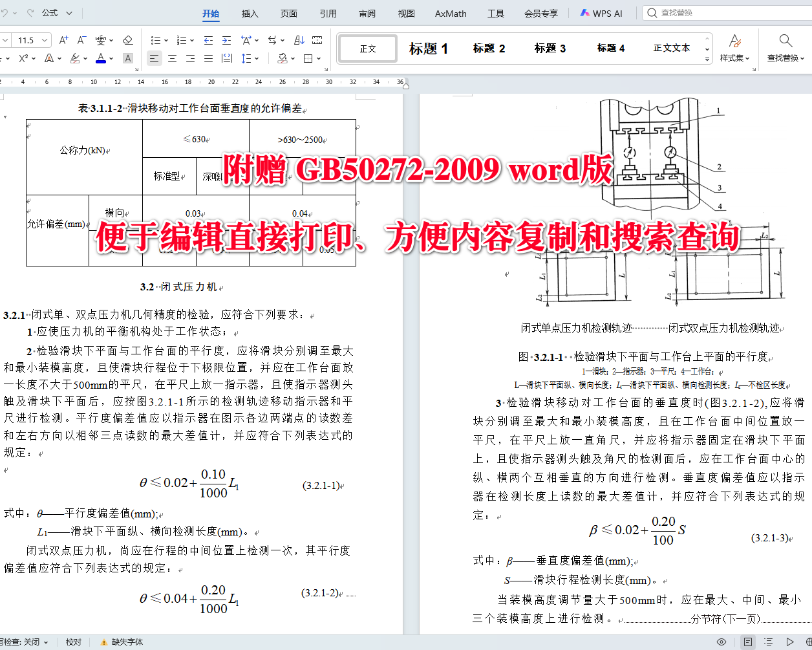
Task: Apply 标题 4 style
Action: (611, 49)
